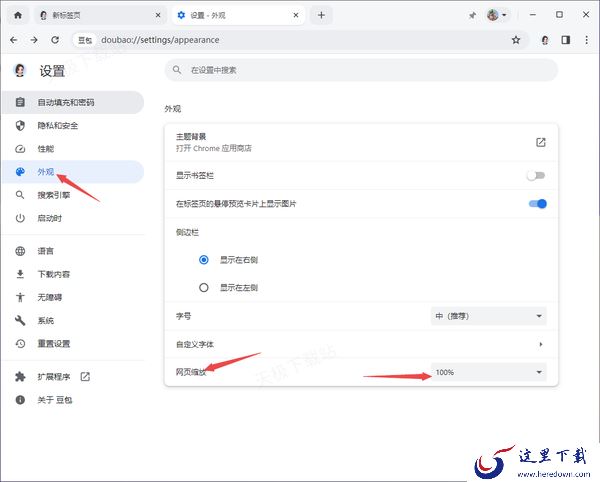Open Chrome 应用商店 via external link icon

tap(540, 142)
